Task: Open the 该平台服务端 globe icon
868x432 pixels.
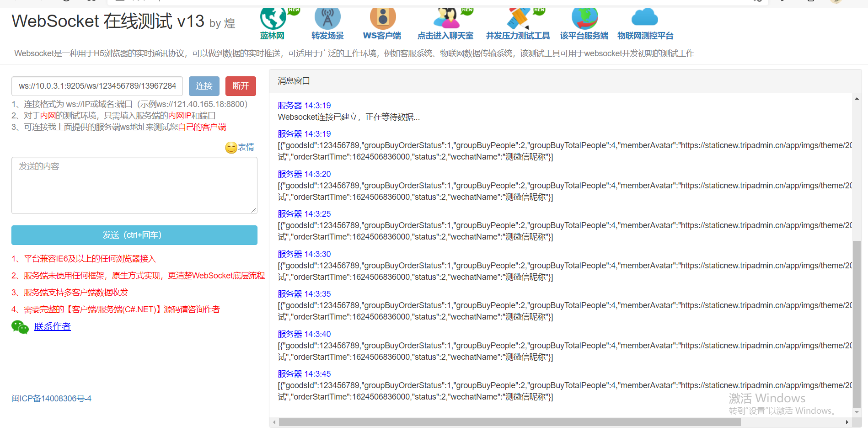Action: coord(584,18)
